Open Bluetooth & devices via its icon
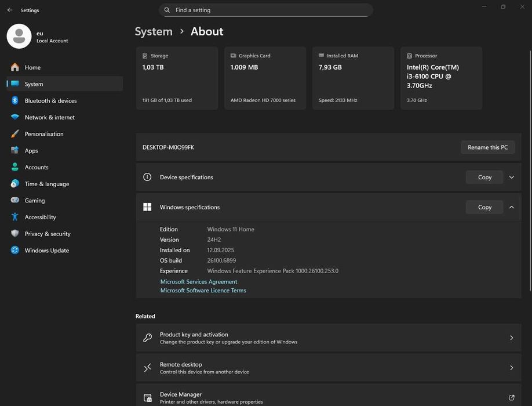Screen dimensions: 532x406 click(14, 100)
